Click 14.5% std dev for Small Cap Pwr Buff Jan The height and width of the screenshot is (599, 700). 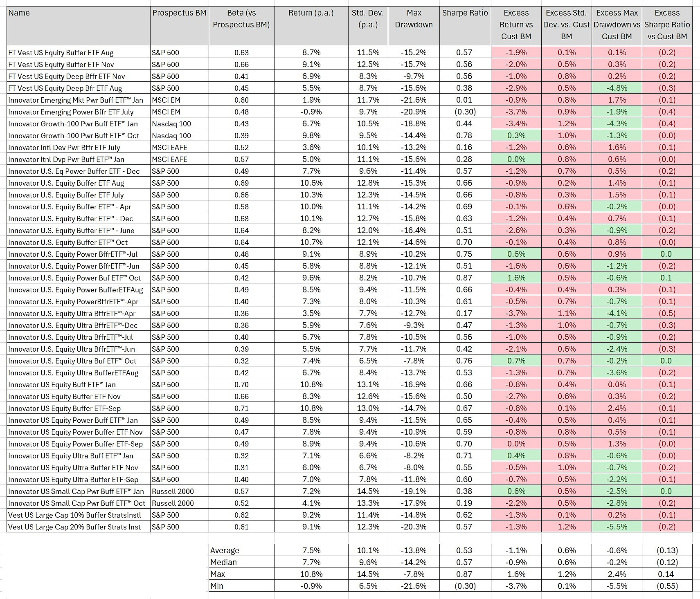pos(368,491)
